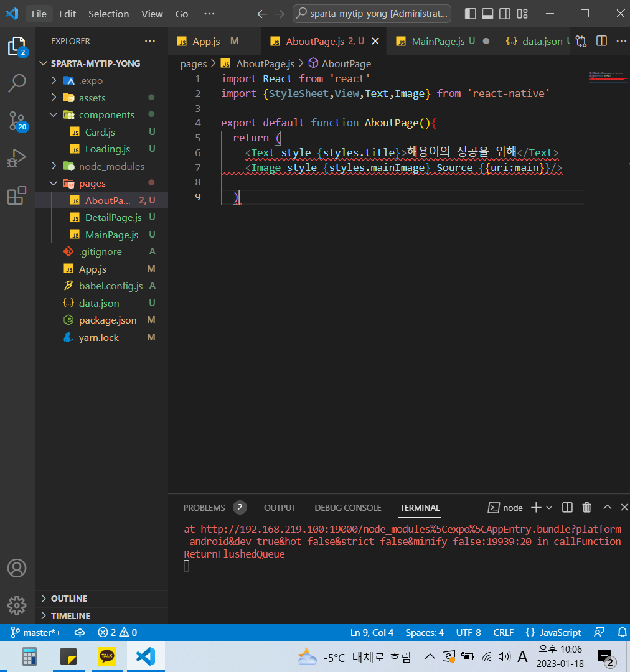Click Synchronize Changes cloud icon
Image resolution: width=630 pixels, height=672 pixels.
click(80, 633)
